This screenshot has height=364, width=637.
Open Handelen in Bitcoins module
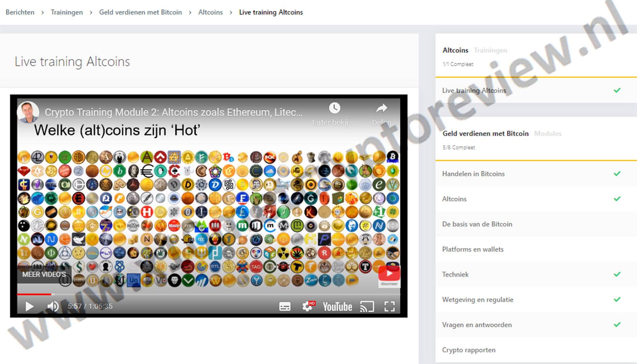[x=473, y=174]
